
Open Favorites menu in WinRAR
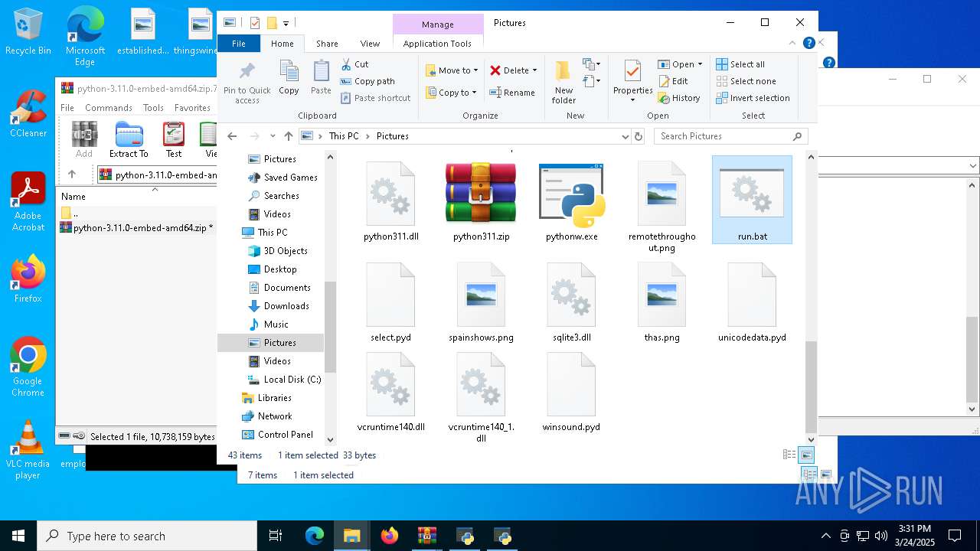point(192,108)
